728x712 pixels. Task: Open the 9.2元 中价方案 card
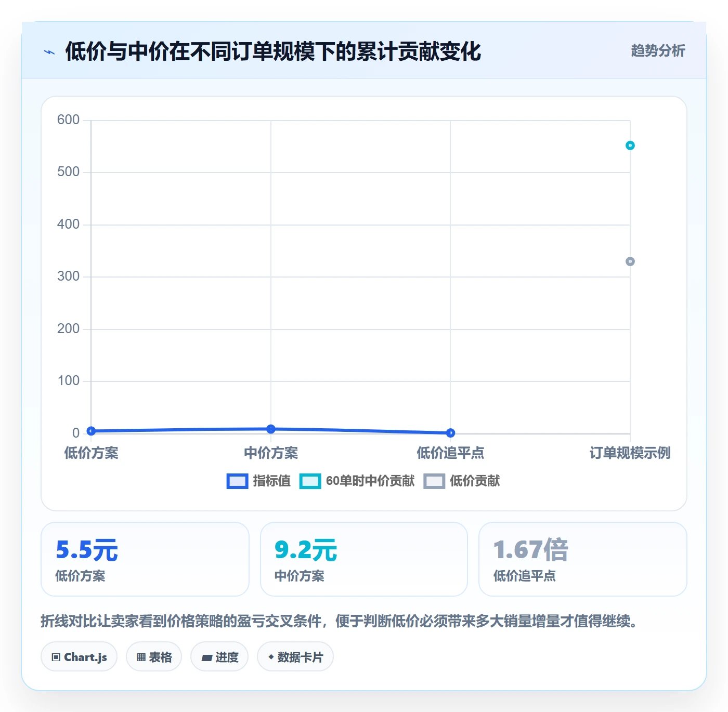coord(364,559)
